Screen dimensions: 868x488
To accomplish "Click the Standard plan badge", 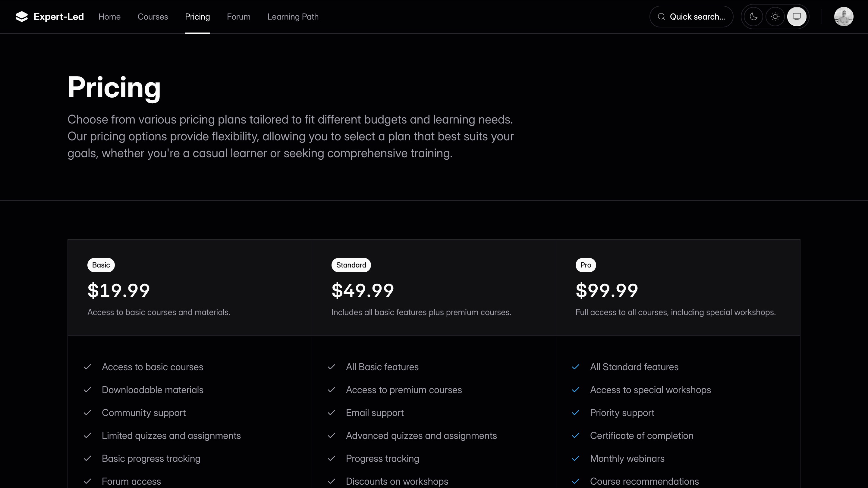I will click(351, 265).
